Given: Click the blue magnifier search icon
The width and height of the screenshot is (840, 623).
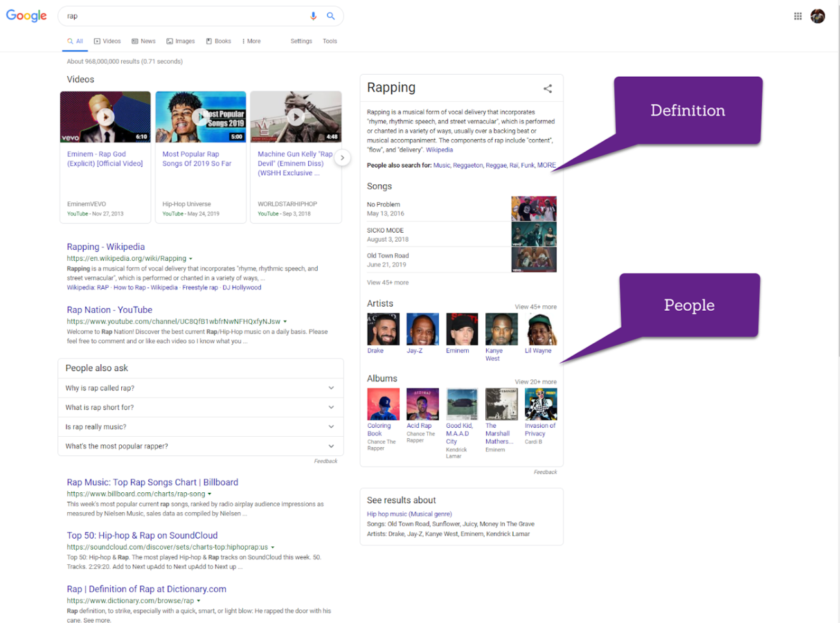Looking at the screenshot, I should pyautogui.click(x=331, y=16).
